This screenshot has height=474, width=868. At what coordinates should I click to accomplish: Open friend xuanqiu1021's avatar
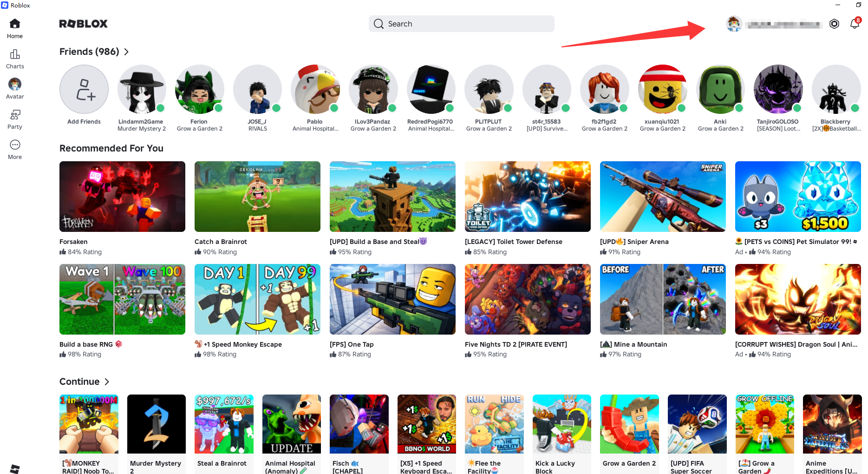663,89
